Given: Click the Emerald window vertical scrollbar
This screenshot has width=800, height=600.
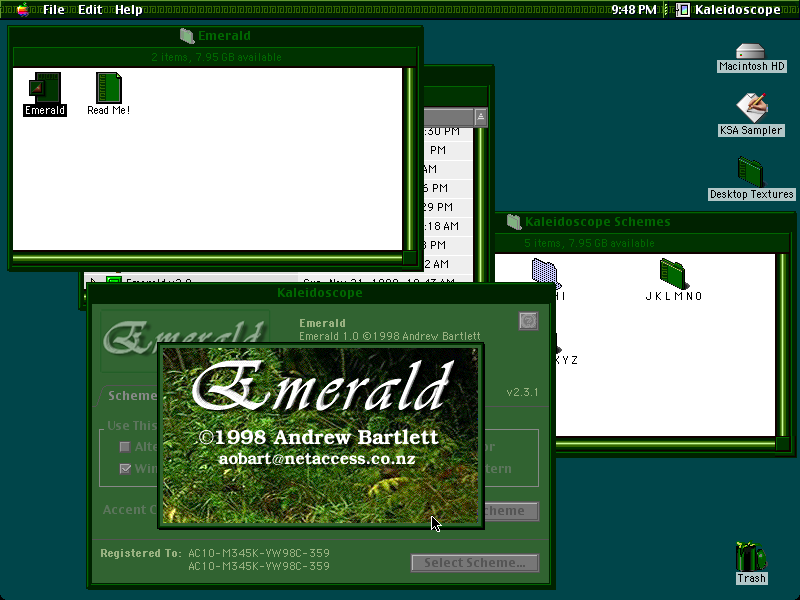Looking at the screenshot, I should pyautogui.click(x=409, y=159).
